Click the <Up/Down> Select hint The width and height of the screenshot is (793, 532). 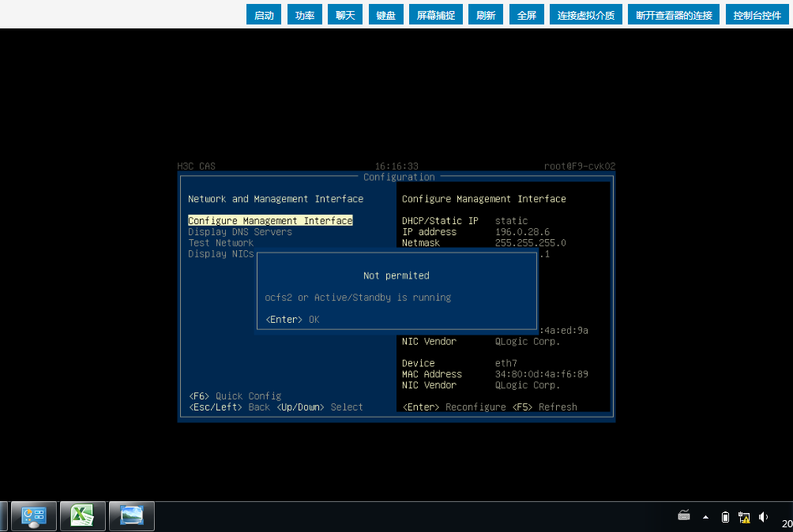[x=320, y=407]
